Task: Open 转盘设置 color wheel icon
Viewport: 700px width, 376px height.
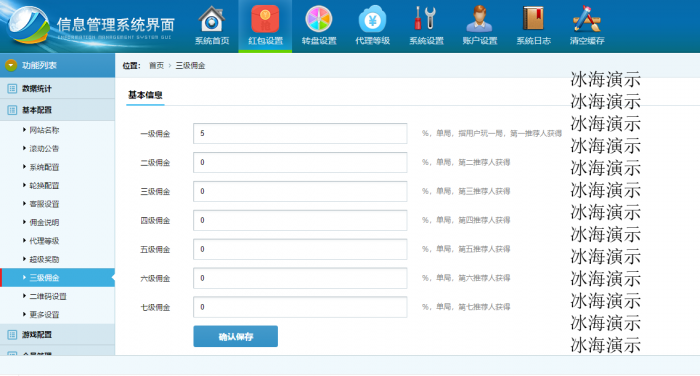Action: pyautogui.click(x=319, y=19)
